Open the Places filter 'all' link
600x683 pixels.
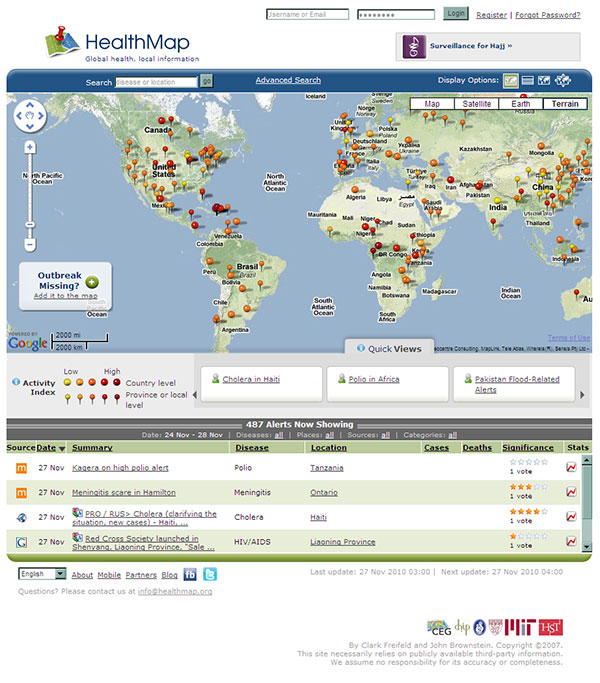pos(329,435)
